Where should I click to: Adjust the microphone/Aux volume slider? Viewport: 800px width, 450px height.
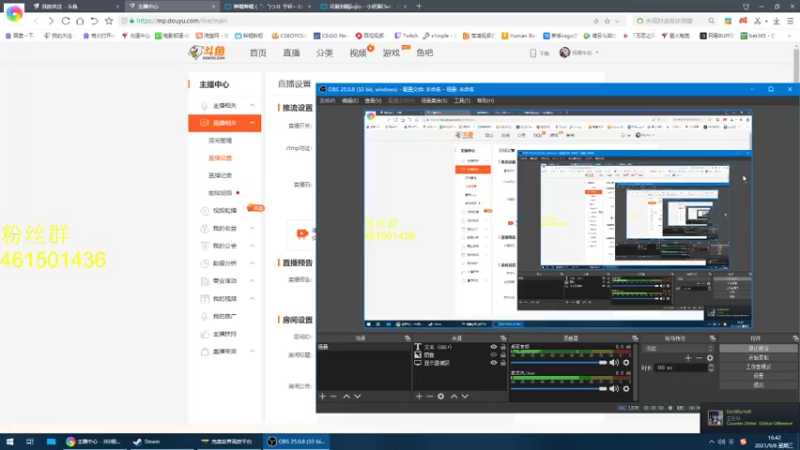pyautogui.click(x=559, y=389)
